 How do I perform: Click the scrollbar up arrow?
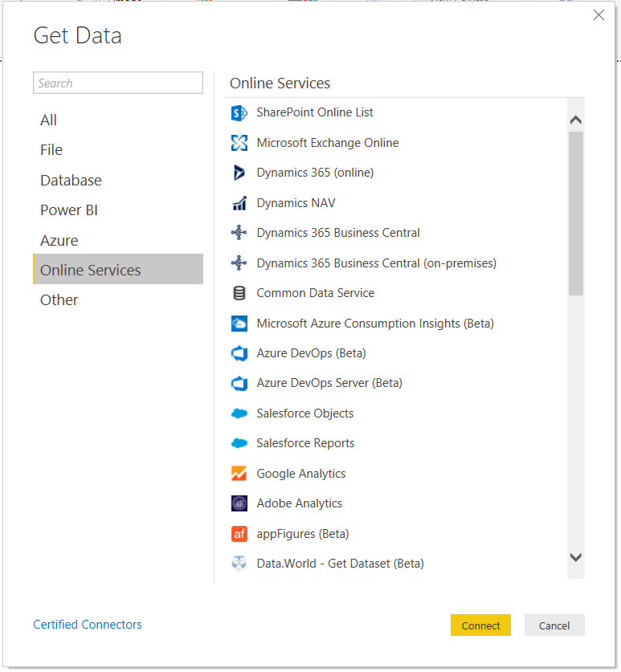point(575,120)
